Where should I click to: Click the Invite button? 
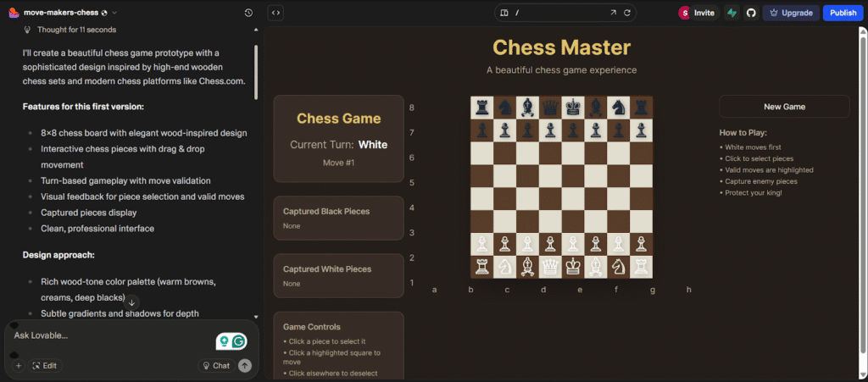tap(704, 13)
